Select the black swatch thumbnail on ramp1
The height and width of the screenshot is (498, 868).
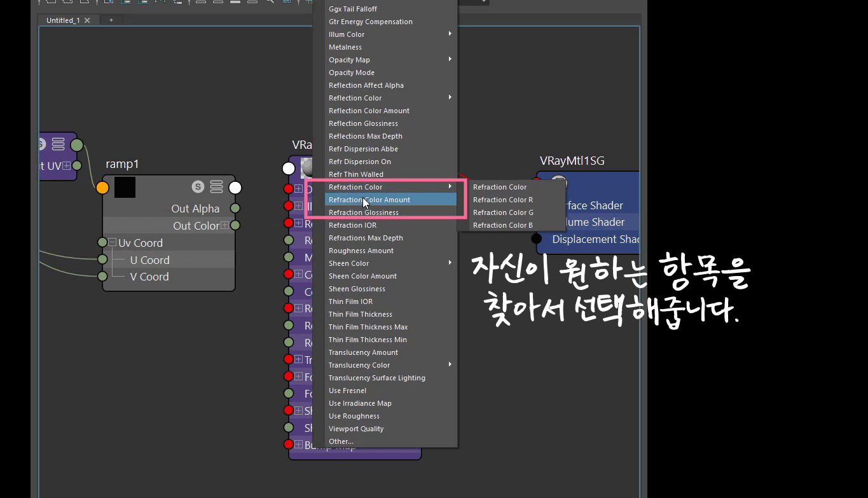coord(125,187)
